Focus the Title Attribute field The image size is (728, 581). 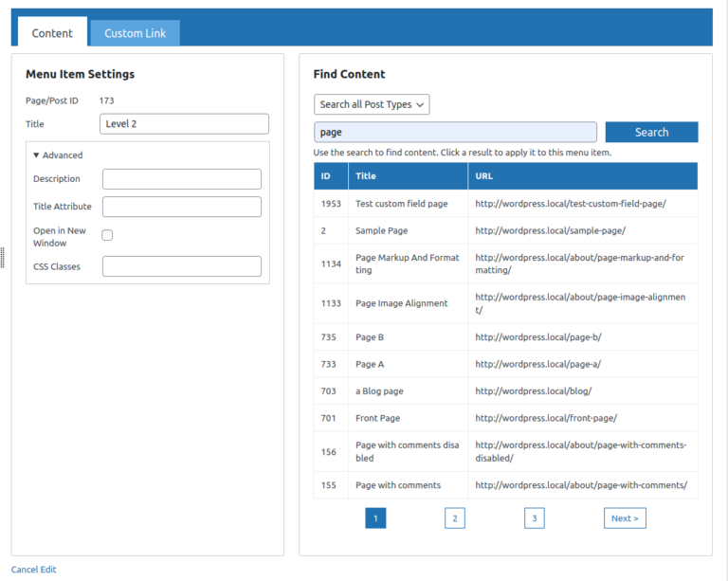click(x=182, y=207)
